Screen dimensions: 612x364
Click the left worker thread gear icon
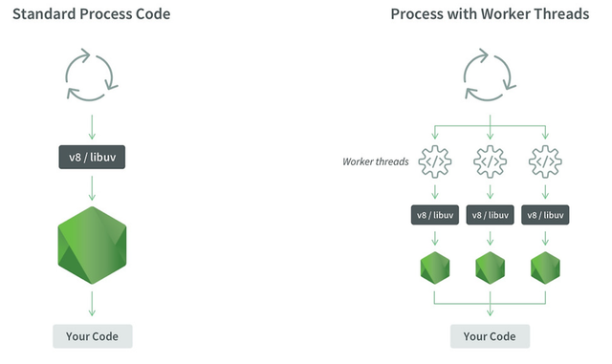coord(435,161)
